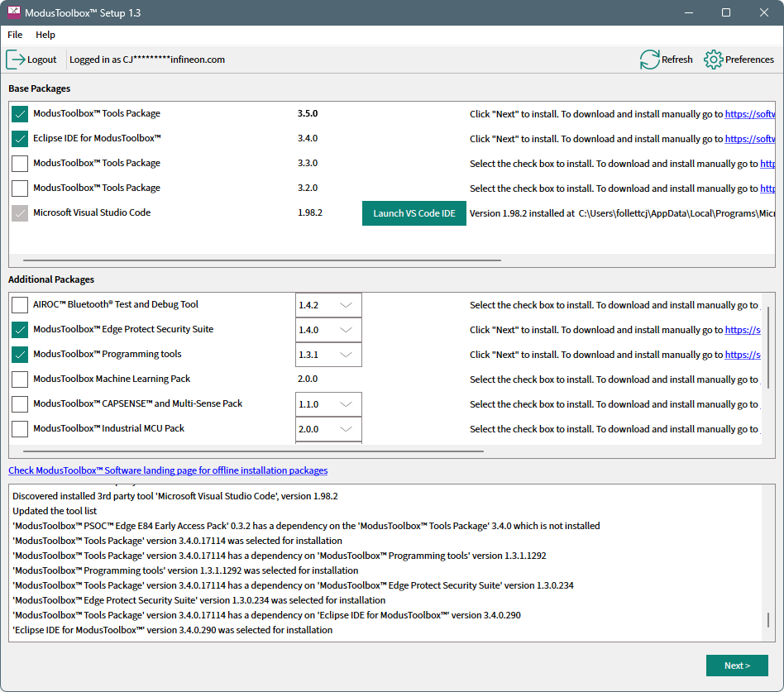Open the Help menu
The width and height of the screenshot is (784, 692).
point(45,35)
